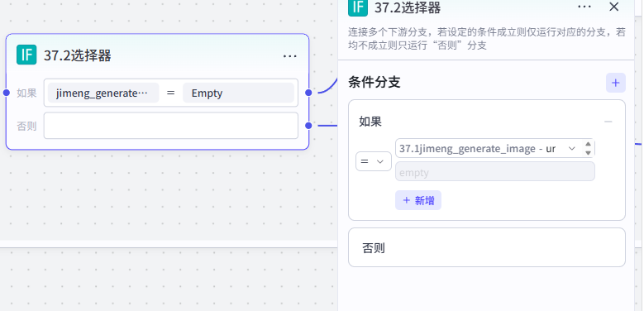Open the equals operator dropdown
The height and width of the screenshot is (311, 644).
[374, 161]
